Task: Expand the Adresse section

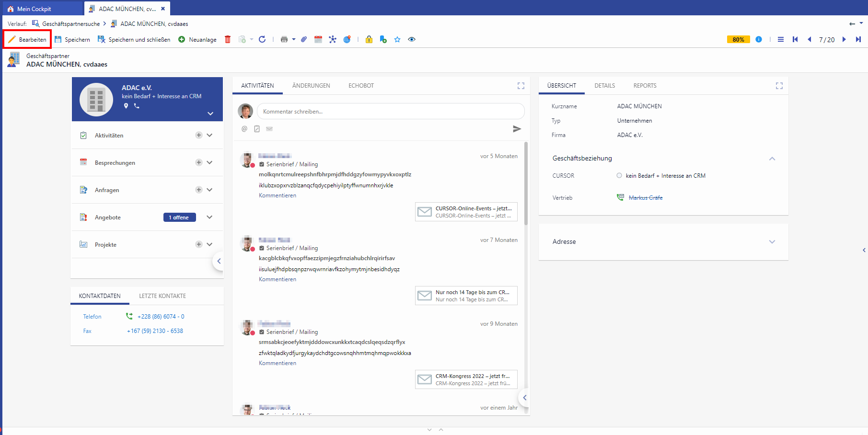Action: [772, 242]
